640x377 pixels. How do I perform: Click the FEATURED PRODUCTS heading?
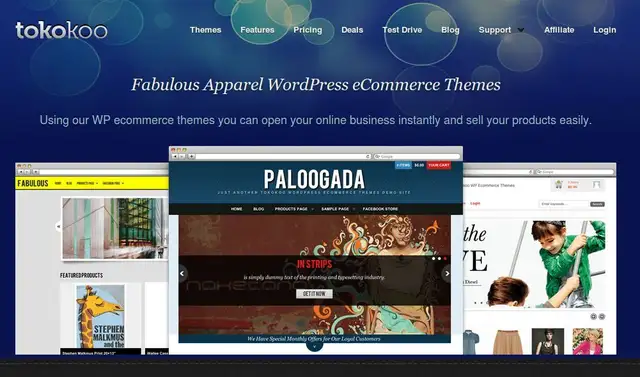click(81, 275)
